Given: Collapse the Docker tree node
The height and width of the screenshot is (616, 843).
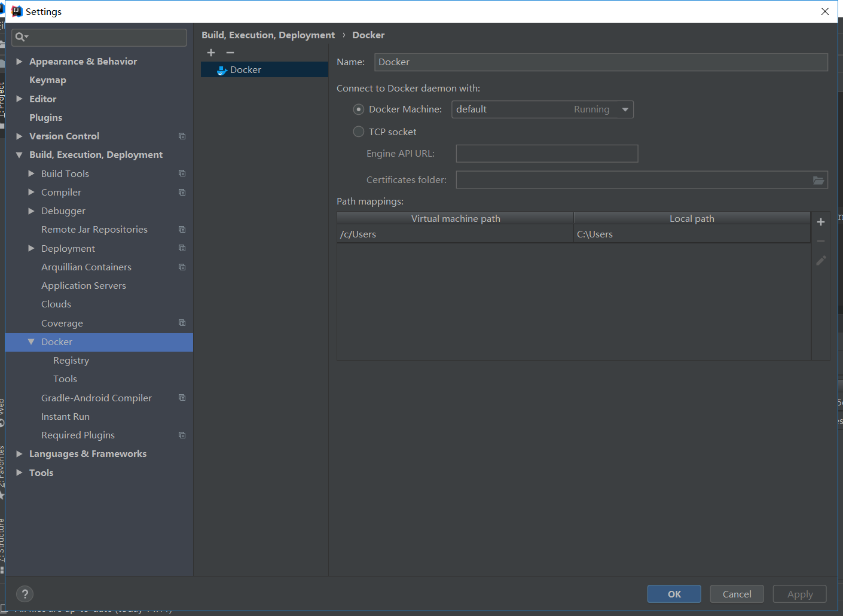Looking at the screenshot, I should pyautogui.click(x=31, y=341).
